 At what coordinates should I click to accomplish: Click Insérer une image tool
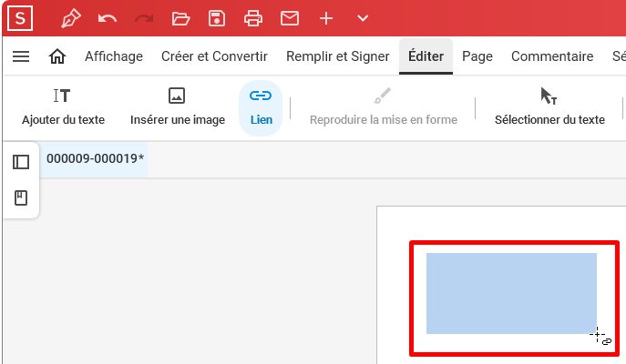[178, 106]
